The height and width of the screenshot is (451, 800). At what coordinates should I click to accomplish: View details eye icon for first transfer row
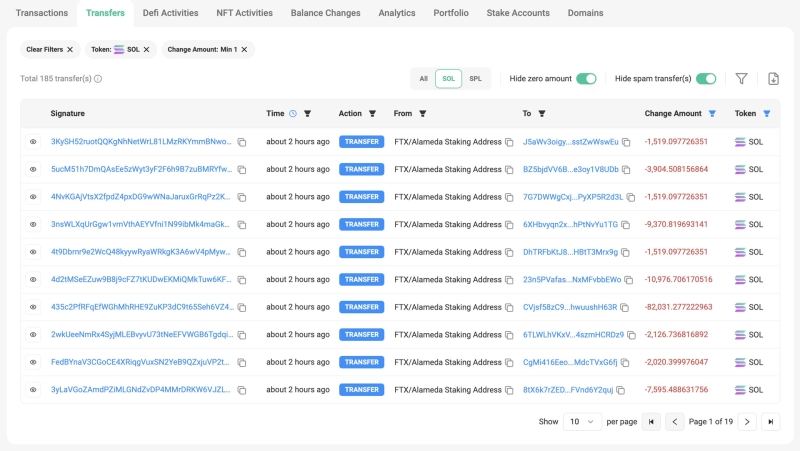pos(33,142)
